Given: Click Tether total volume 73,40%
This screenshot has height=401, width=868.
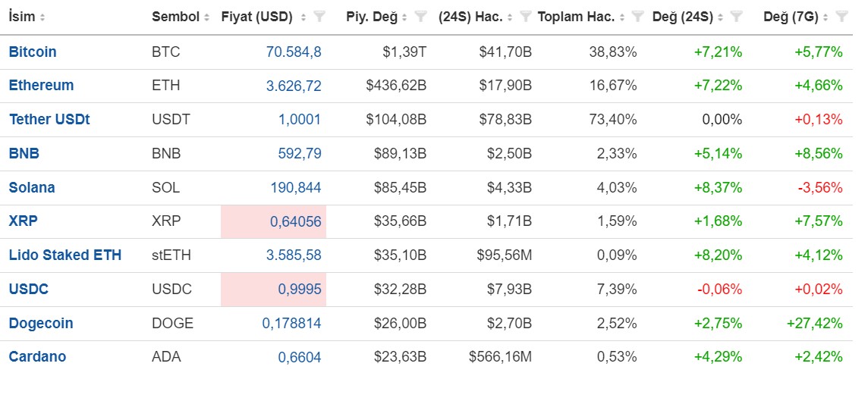Looking at the screenshot, I should click(615, 120).
